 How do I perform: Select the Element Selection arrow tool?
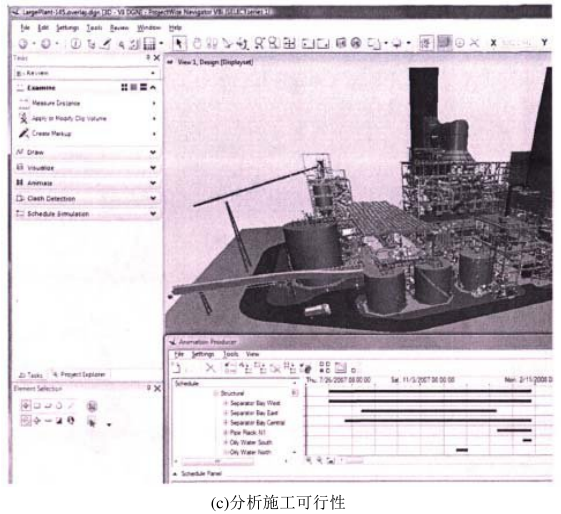coord(179,43)
